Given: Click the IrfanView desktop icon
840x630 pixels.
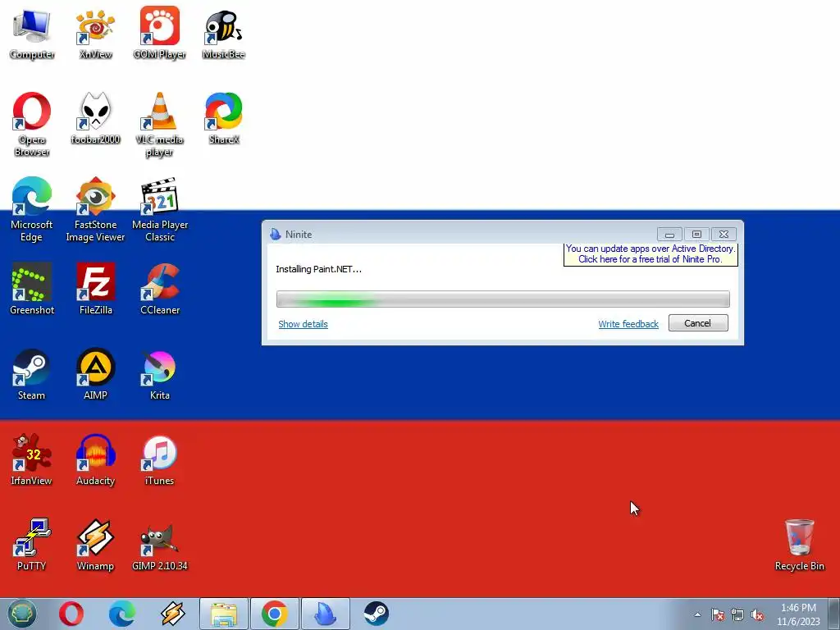Looking at the screenshot, I should (32, 459).
